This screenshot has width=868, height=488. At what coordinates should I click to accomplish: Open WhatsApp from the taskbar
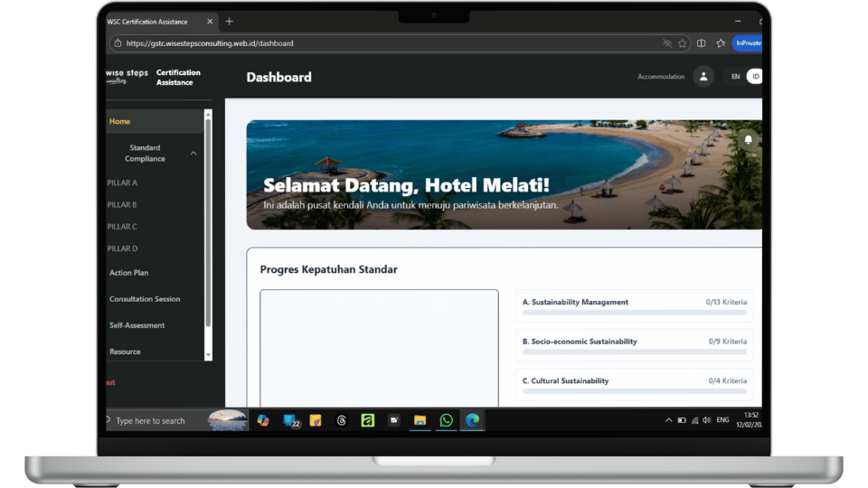[446, 420]
